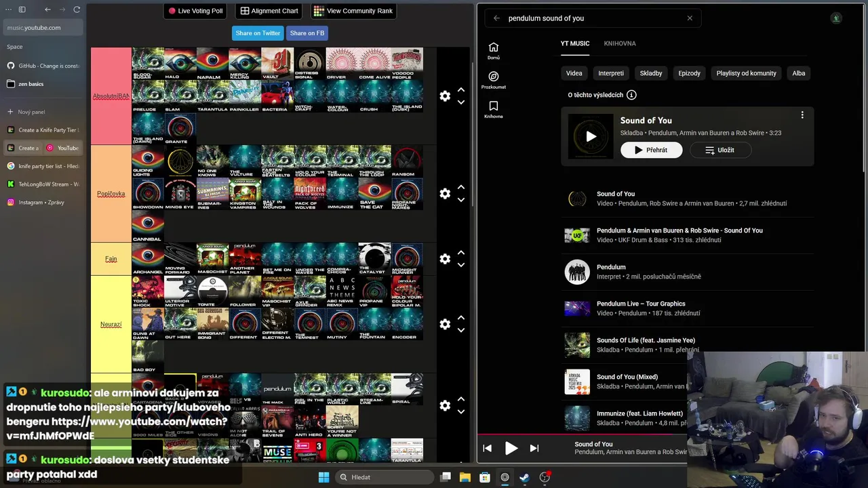The height and width of the screenshot is (488, 868).
Task: Open Knihovna icon in YouTube Music sidebar
Action: tap(494, 110)
